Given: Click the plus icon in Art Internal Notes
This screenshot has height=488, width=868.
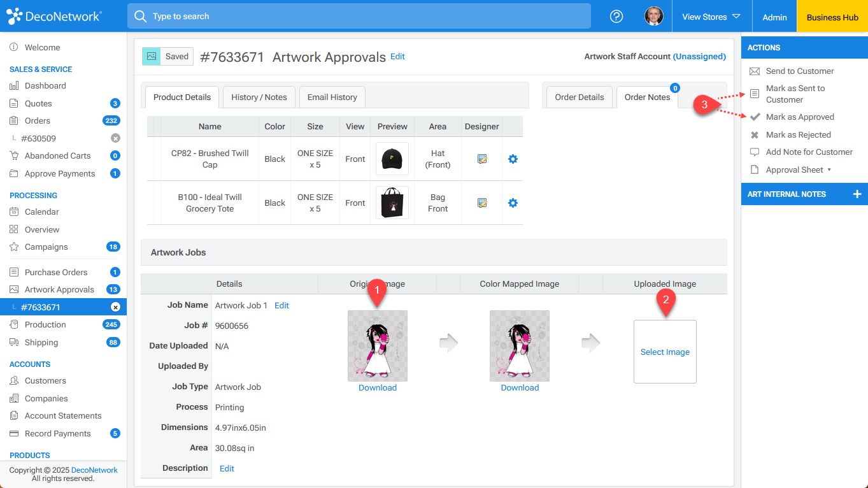Looking at the screenshot, I should (x=857, y=194).
